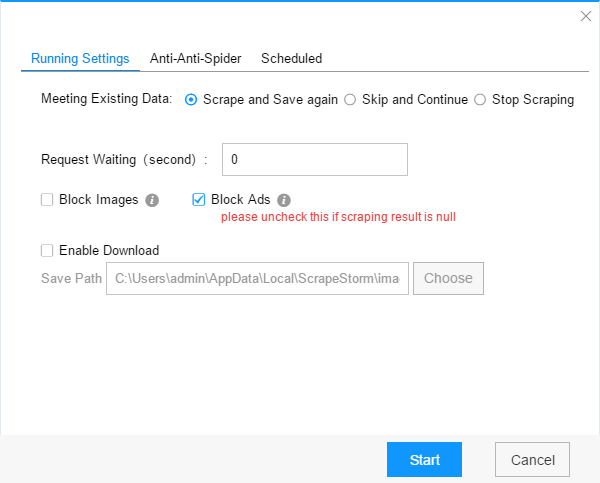Click the Save Path text field
This screenshot has width=600, height=483.
pyautogui.click(x=258, y=278)
